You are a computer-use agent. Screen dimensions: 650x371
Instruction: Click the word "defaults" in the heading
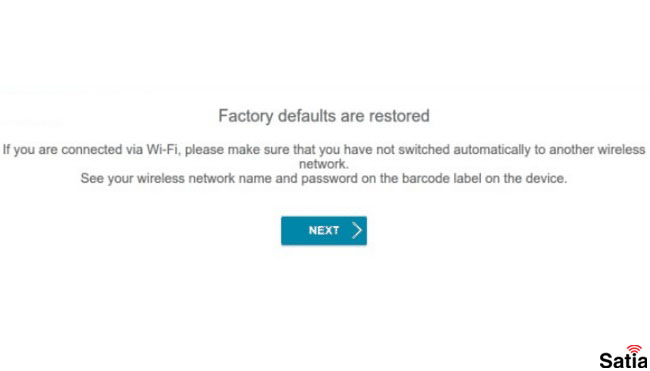tap(308, 116)
